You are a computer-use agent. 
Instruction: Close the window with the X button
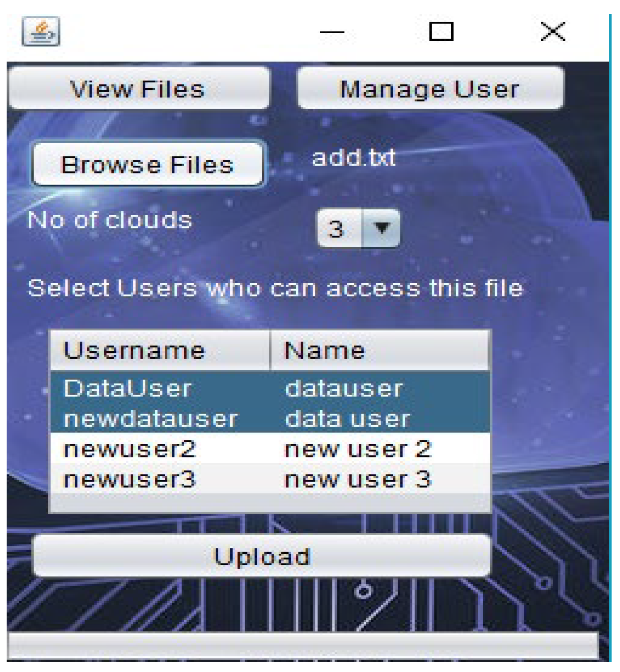coord(553,31)
